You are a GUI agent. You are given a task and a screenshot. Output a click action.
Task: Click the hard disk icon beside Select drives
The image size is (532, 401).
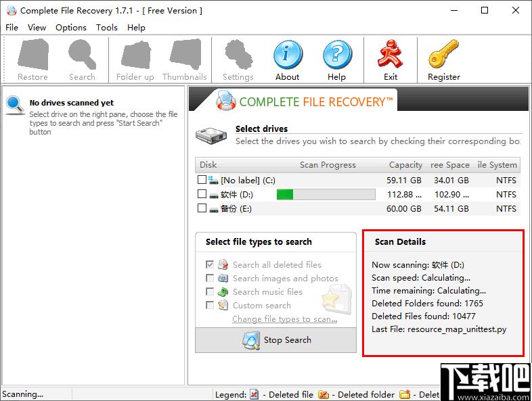pyautogui.click(x=211, y=136)
